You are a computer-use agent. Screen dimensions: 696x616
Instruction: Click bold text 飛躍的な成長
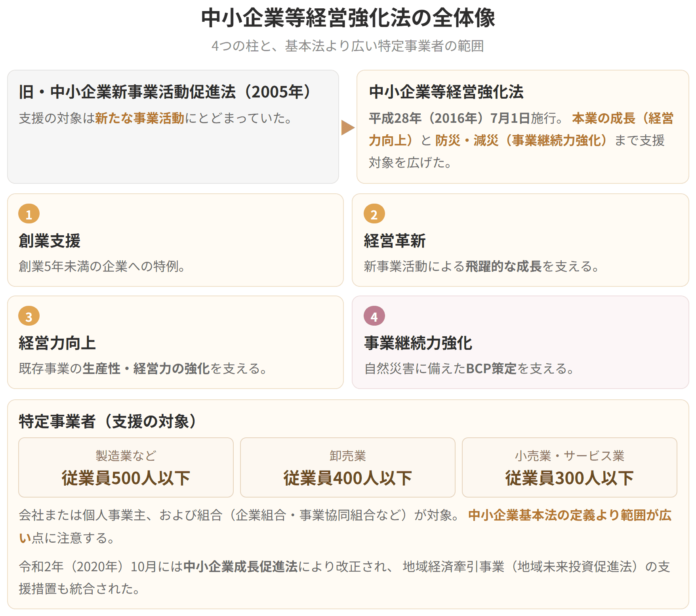click(x=503, y=266)
